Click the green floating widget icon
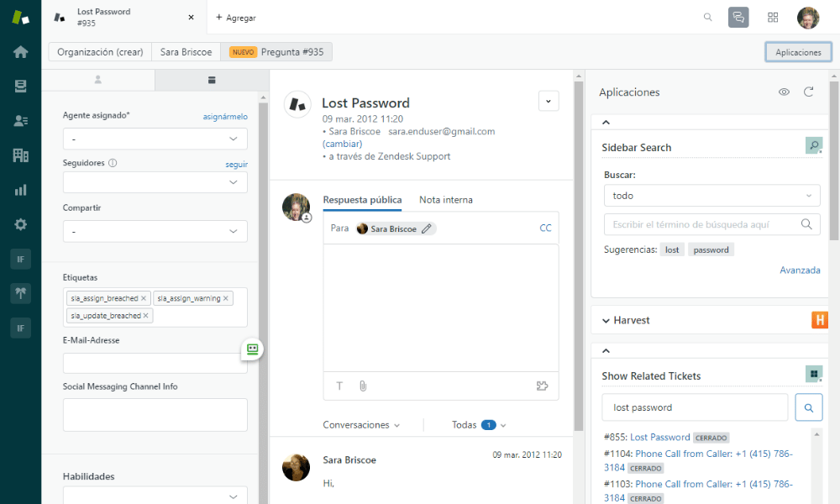840x504 pixels. (252, 349)
